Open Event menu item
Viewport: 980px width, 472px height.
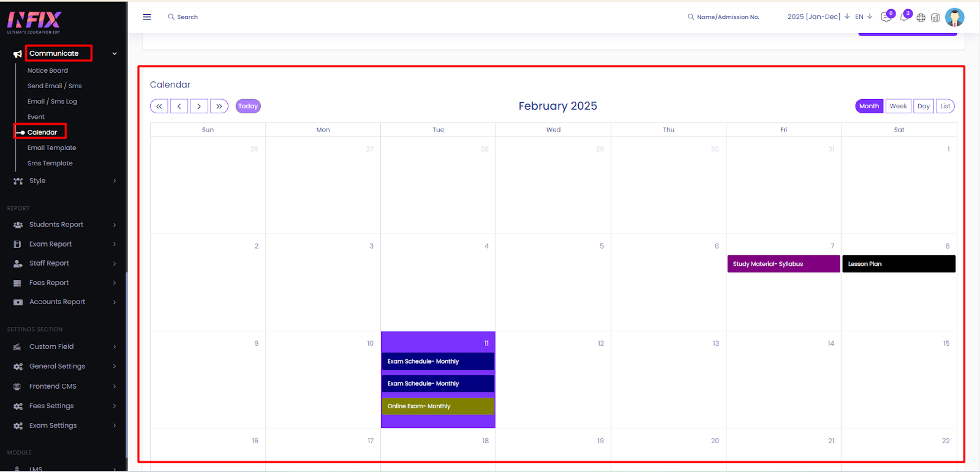pos(36,117)
